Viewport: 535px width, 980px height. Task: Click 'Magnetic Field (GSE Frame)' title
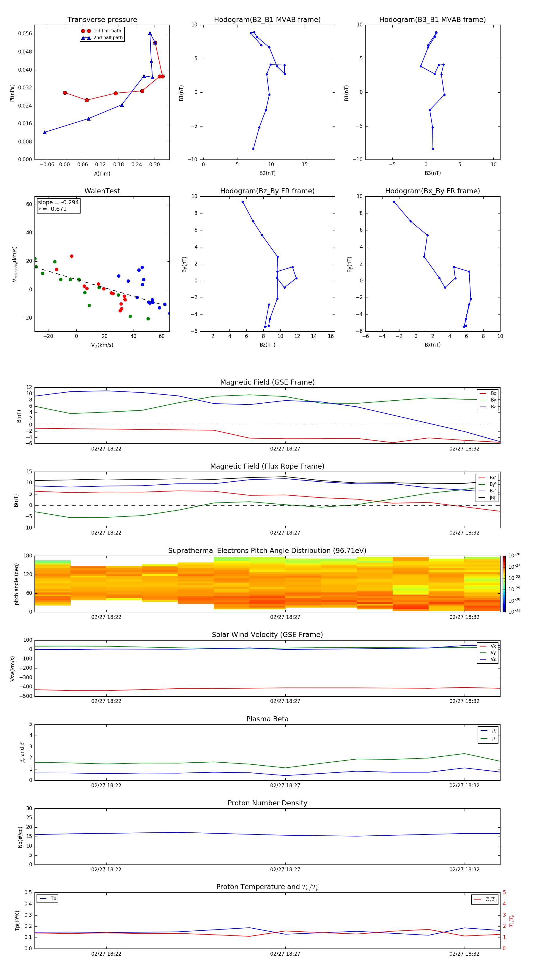tap(267, 382)
